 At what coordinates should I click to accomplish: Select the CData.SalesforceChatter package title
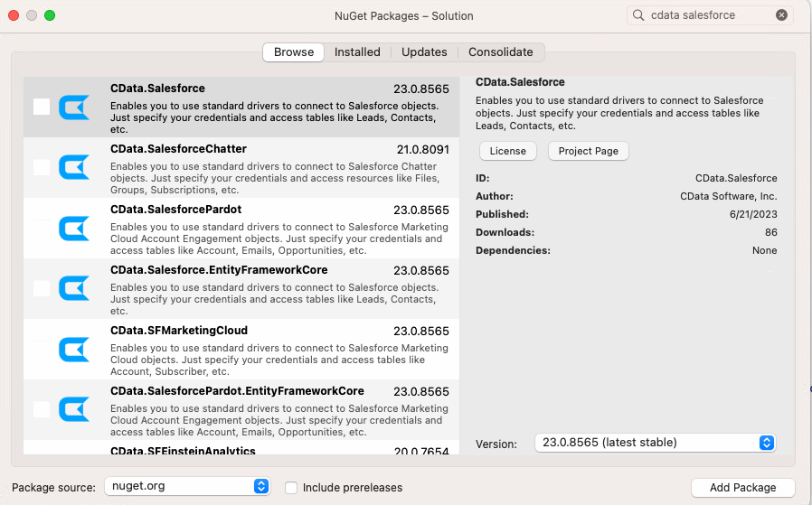tap(178, 149)
